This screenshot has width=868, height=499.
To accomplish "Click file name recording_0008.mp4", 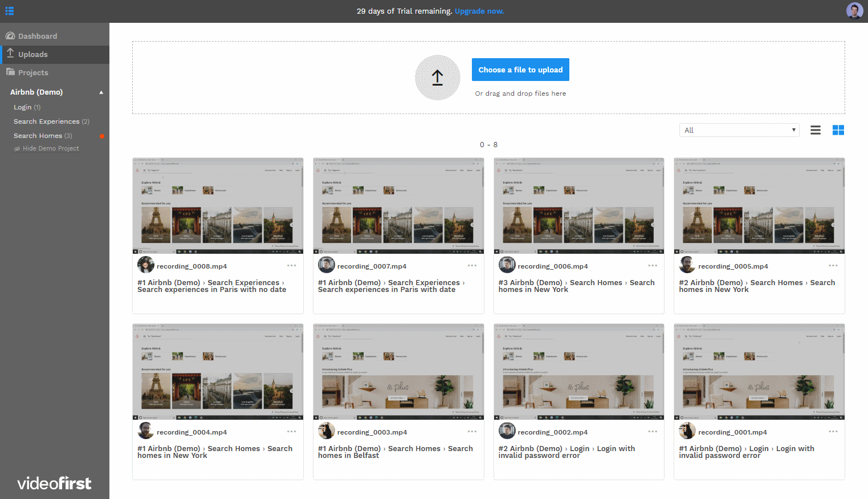I will (x=191, y=266).
